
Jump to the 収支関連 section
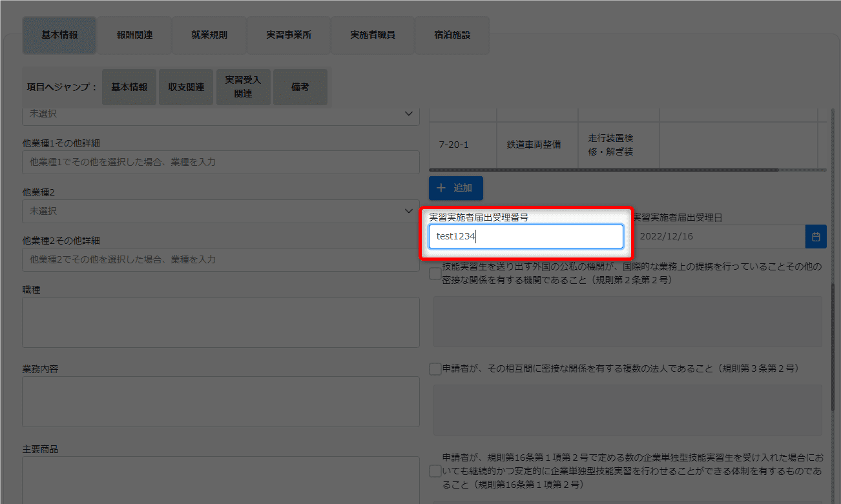[x=186, y=87]
